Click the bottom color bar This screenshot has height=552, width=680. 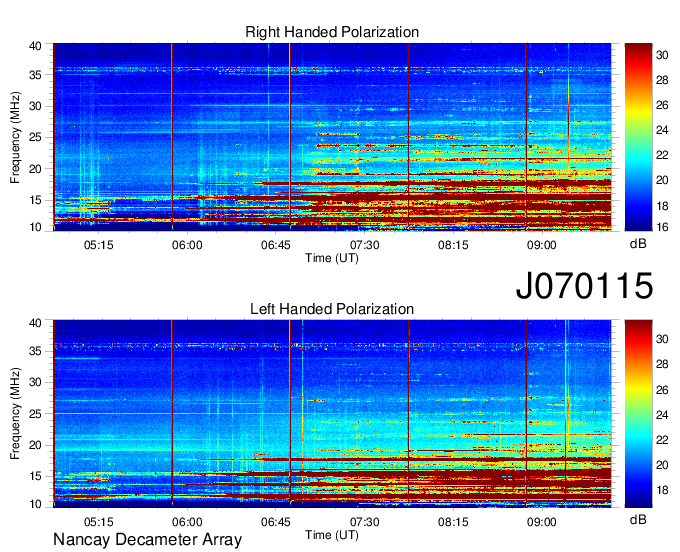tap(638, 414)
